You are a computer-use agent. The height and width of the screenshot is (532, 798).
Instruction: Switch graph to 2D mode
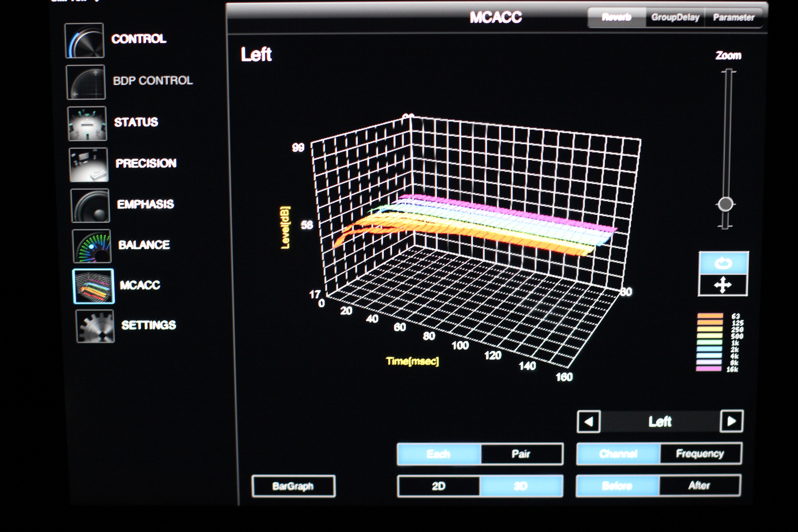pyautogui.click(x=439, y=486)
